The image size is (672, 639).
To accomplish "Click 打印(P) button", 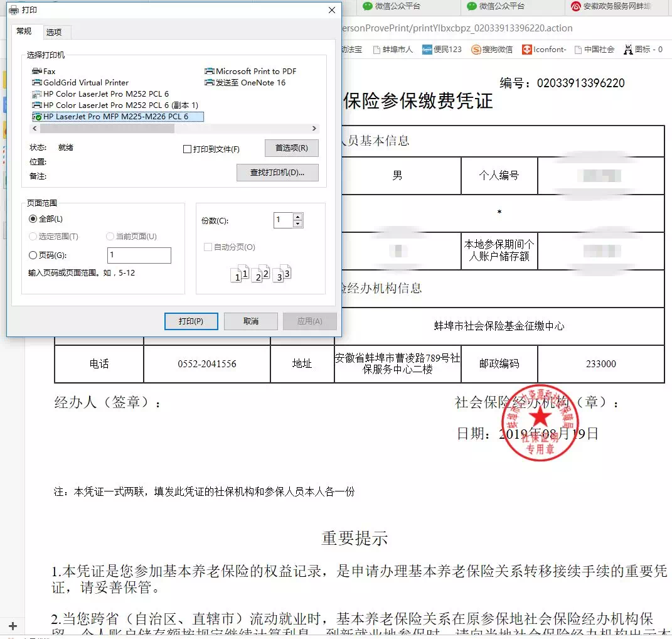I will 191,321.
